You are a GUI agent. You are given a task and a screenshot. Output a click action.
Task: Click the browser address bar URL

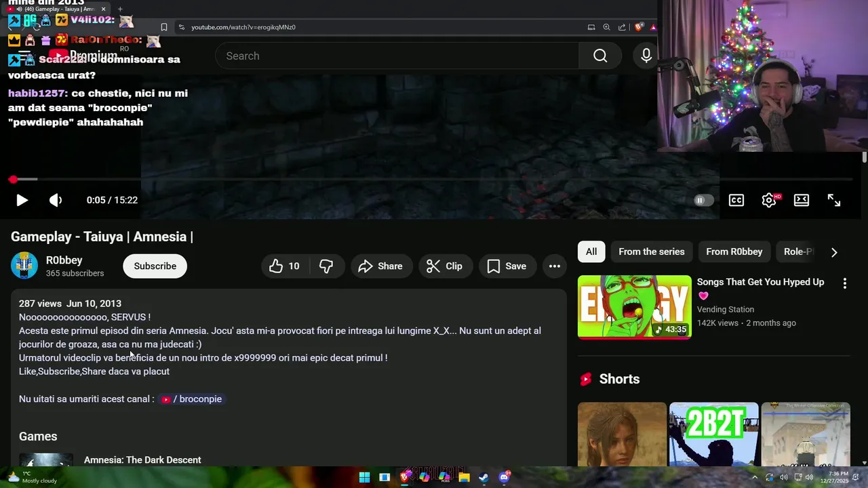(x=243, y=27)
